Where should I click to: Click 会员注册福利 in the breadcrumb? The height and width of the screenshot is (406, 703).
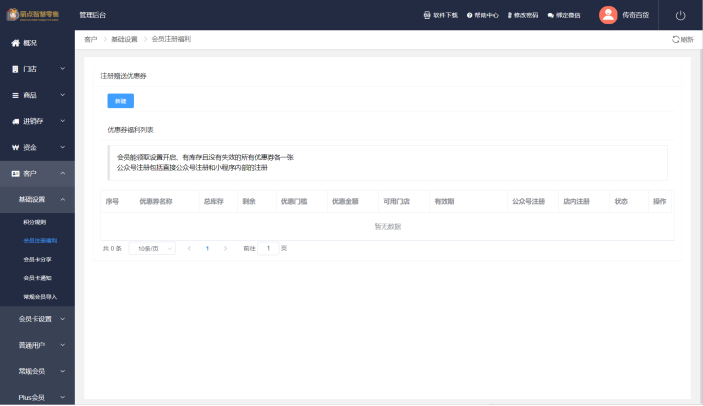pos(171,39)
